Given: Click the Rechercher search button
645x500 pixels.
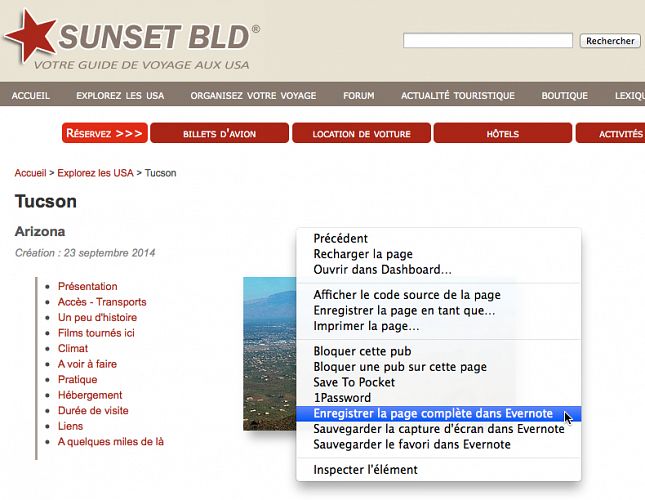Looking at the screenshot, I should (x=609, y=41).
